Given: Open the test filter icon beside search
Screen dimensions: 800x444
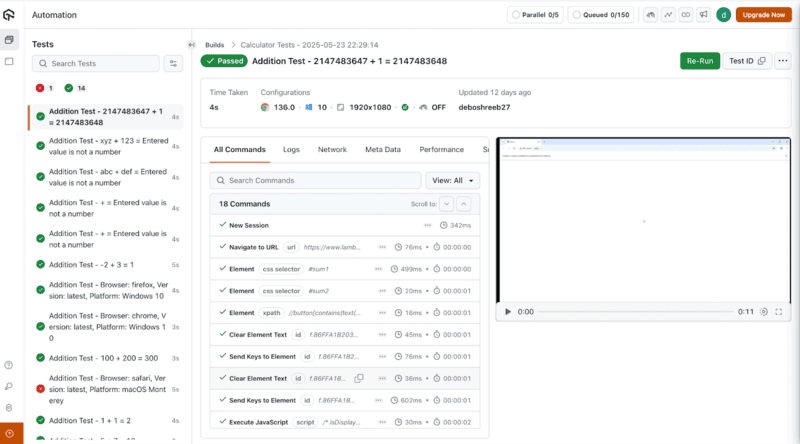Looking at the screenshot, I should click(173, 64).
